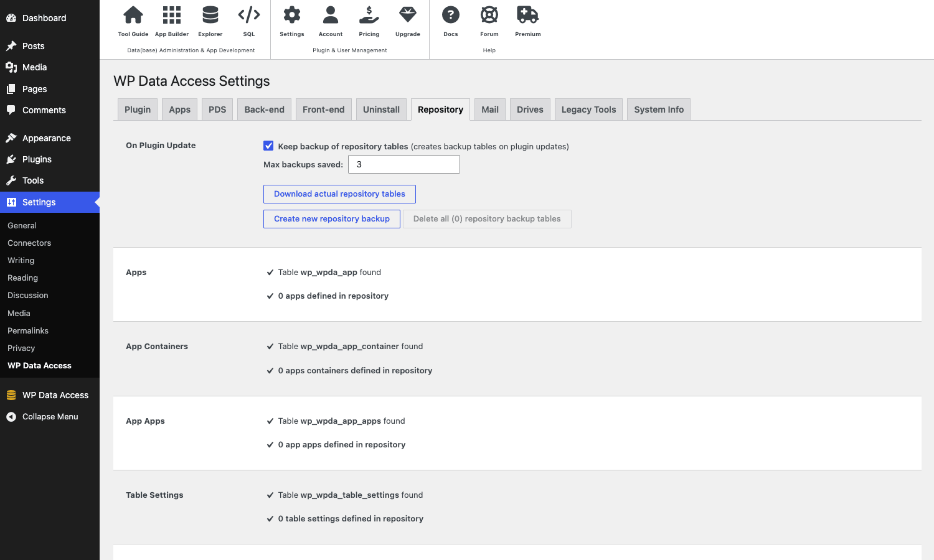The width and height of the screenshot is (934, 560).
Task: Click Create new repository backup button
Action: pyautogui.click(x=332, y=219)
